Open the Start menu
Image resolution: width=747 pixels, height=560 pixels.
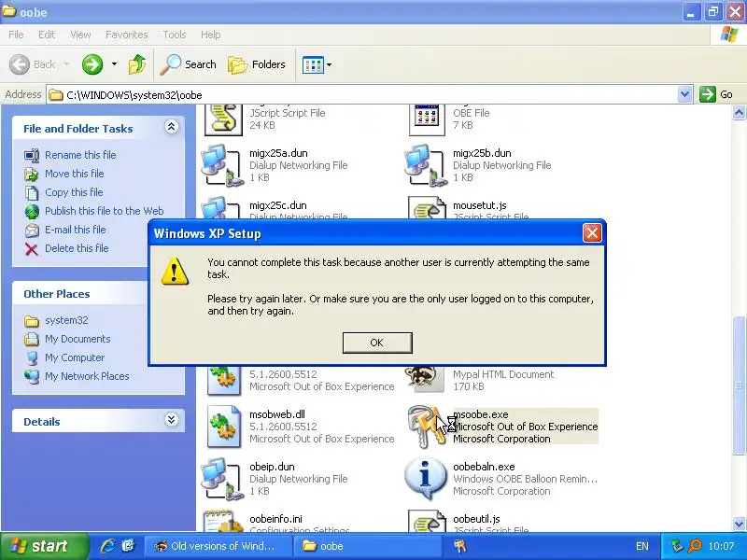point(44,546)
